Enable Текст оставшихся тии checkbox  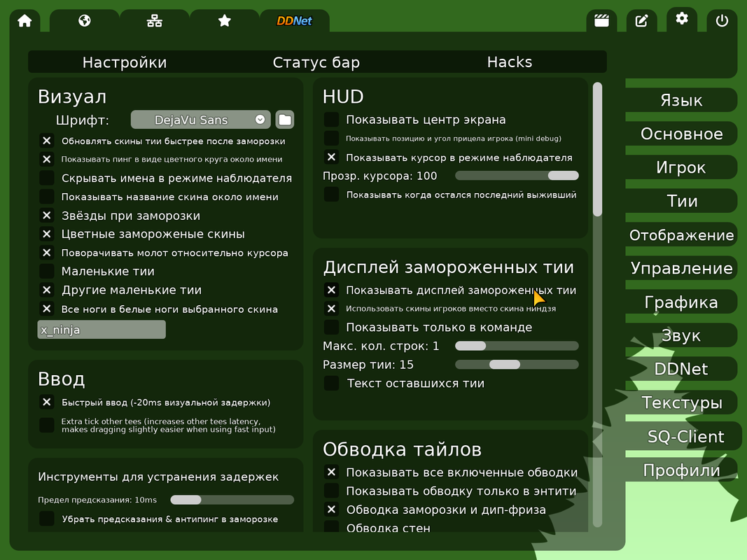[x=332, y=383]
